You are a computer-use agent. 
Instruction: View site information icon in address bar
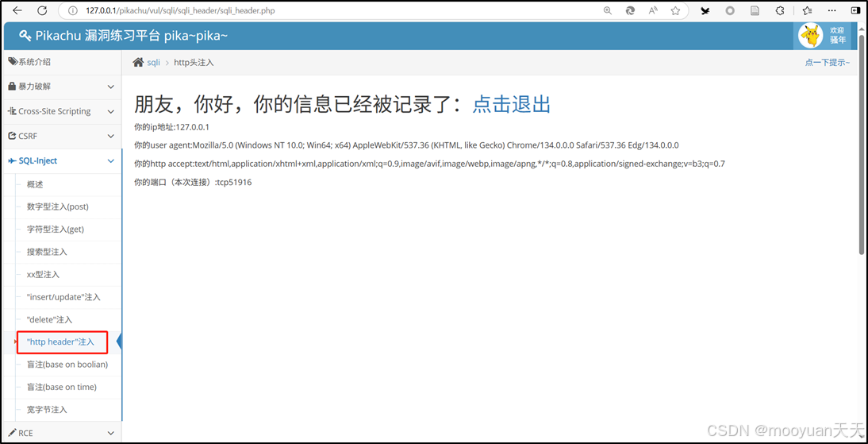click(71, 10)
